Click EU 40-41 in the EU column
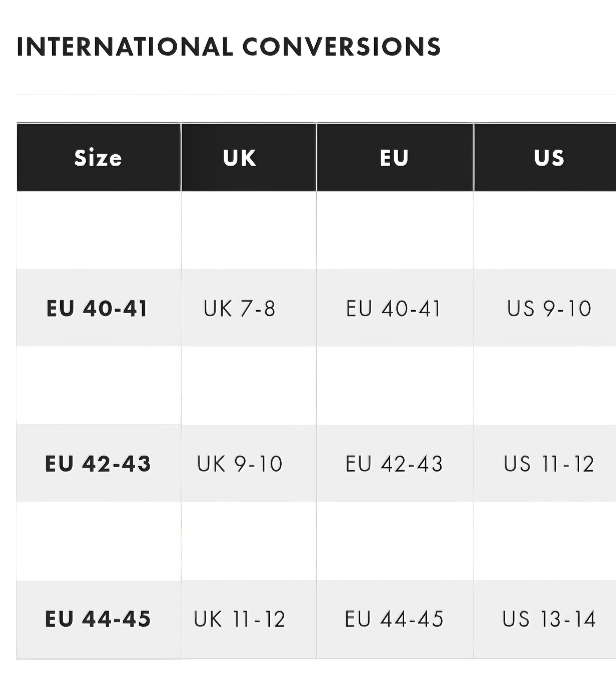Screen dimensions: 616x681 [394, 308]
